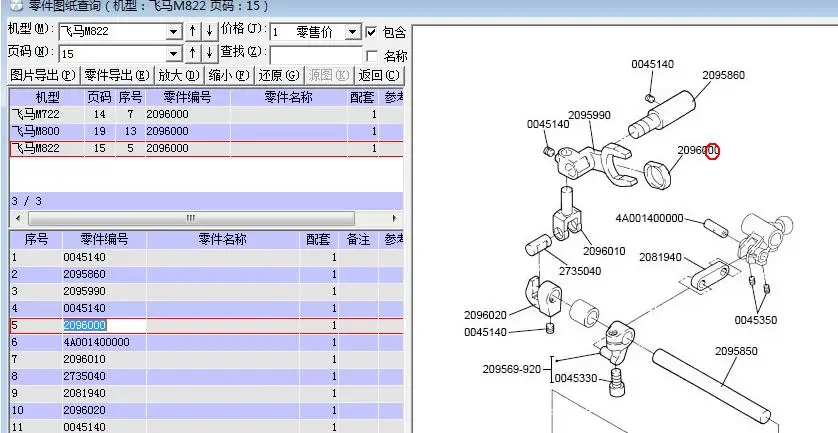The height and width of the screenshot is (433, 838).
Task: Click the 2096020 label in the diagram
Action: [x=485, y=315]
